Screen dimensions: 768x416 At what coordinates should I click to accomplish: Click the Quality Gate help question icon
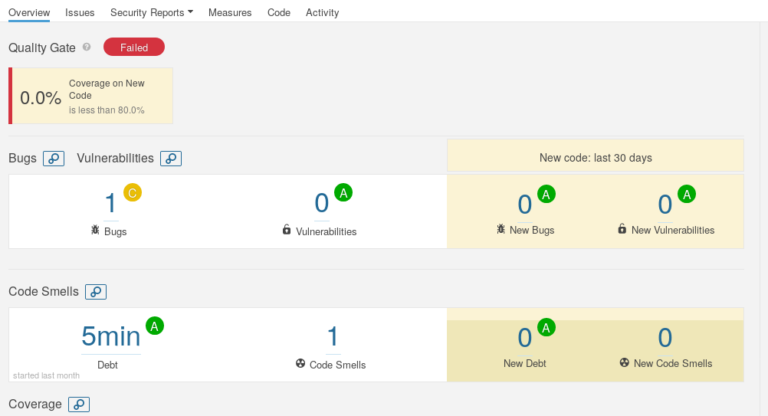coord(87,47)
